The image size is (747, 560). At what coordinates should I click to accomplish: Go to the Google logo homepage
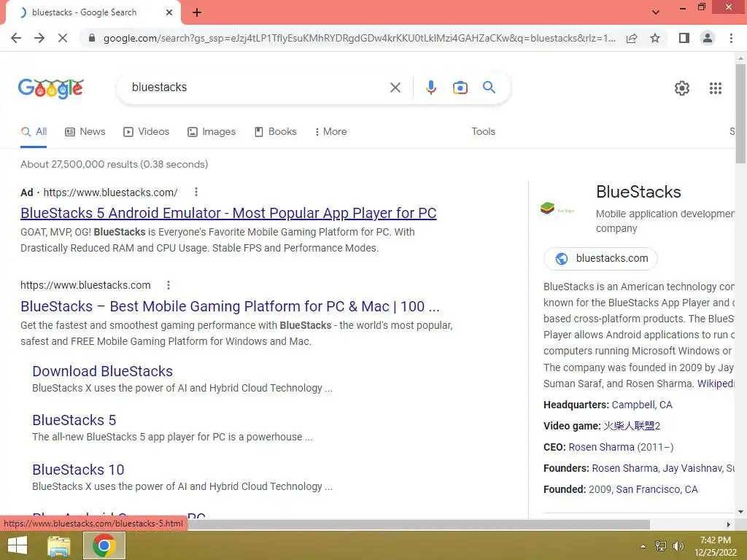click(x=51, y=88)
